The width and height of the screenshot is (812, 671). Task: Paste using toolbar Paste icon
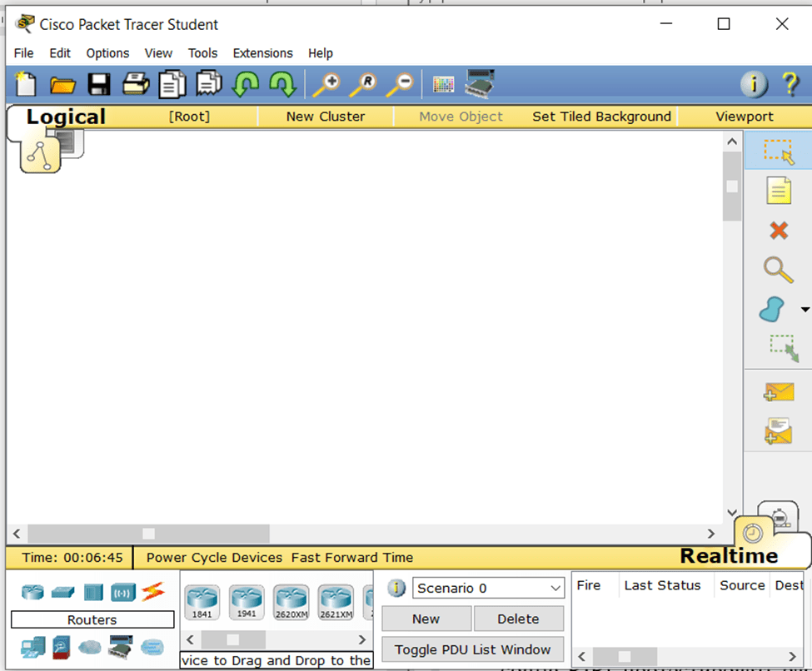click(209, 84)
